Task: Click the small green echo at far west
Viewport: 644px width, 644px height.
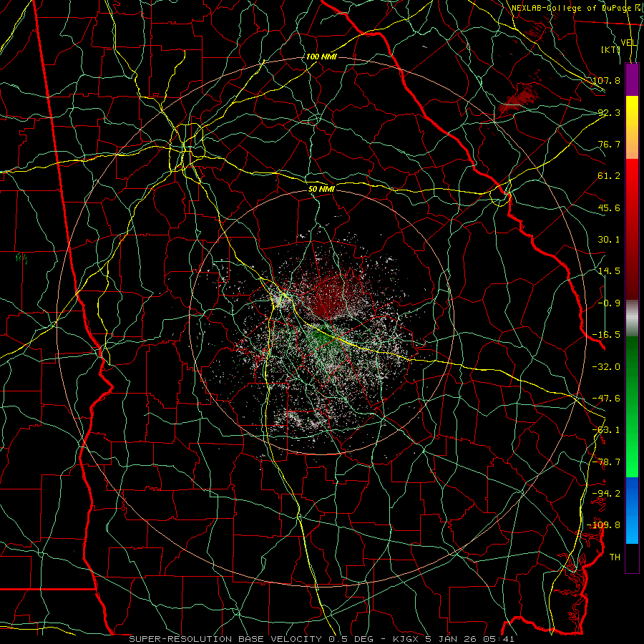Action: click(21, 258)
